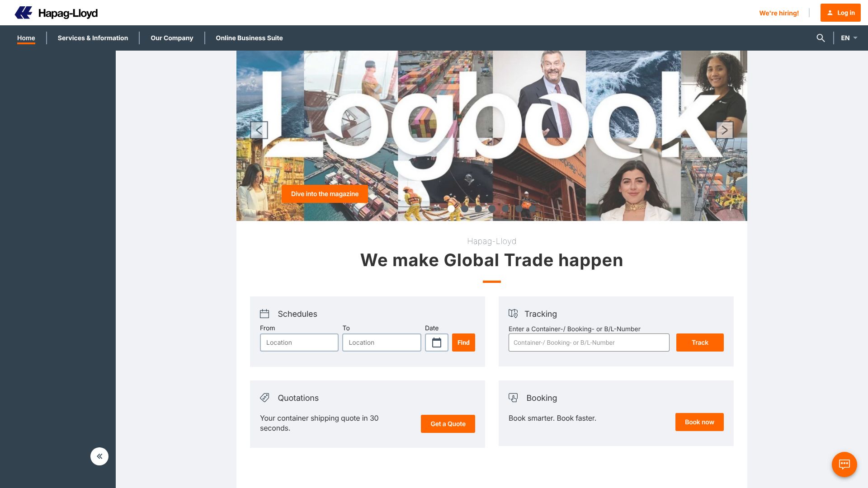868x488 pixels.
Task: Show the previous carousel slide
Action: point(259,130)
